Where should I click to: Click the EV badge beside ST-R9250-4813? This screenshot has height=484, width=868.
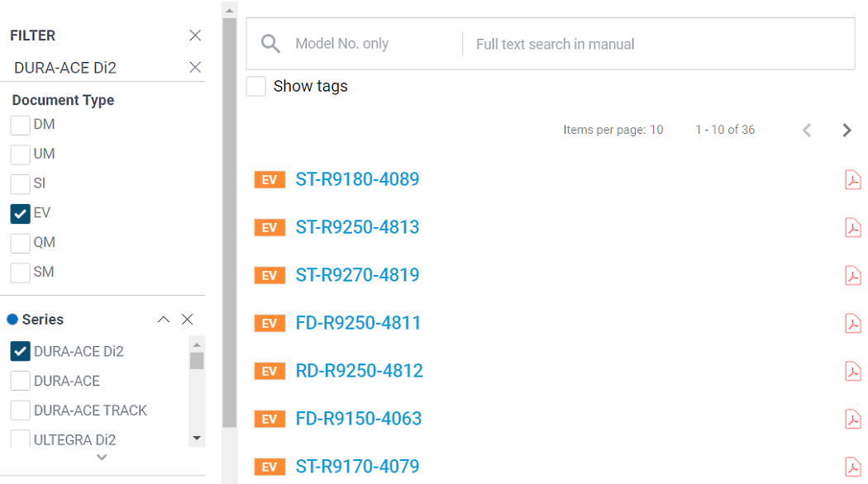pyautogui.click(x=269, y=227)
